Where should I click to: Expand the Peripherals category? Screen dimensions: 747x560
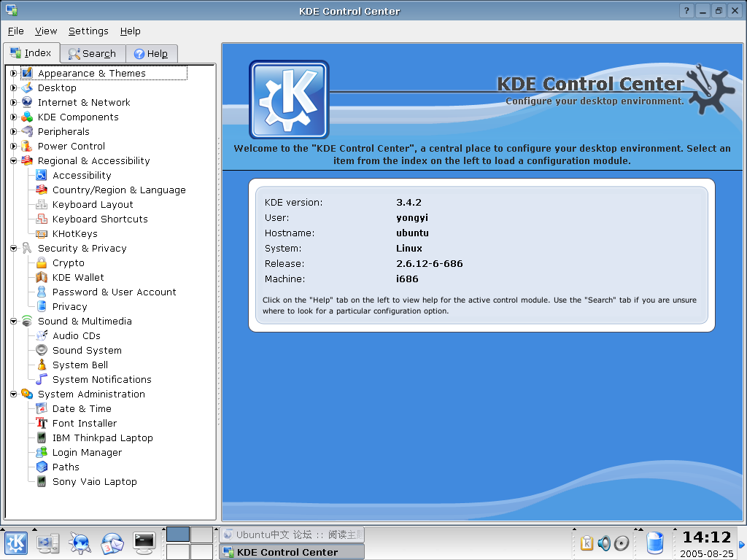tap(13, 132)
